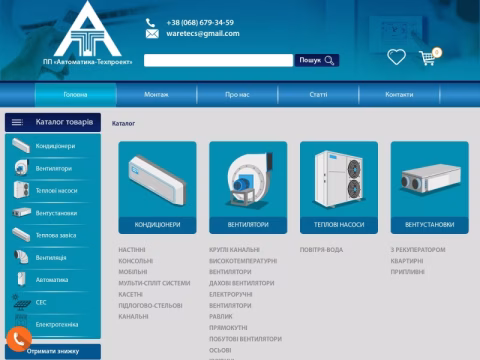Open the ПРИПЛИВНІ subcategory link
This screenshot has height=360, width=480.
point(408,272)
